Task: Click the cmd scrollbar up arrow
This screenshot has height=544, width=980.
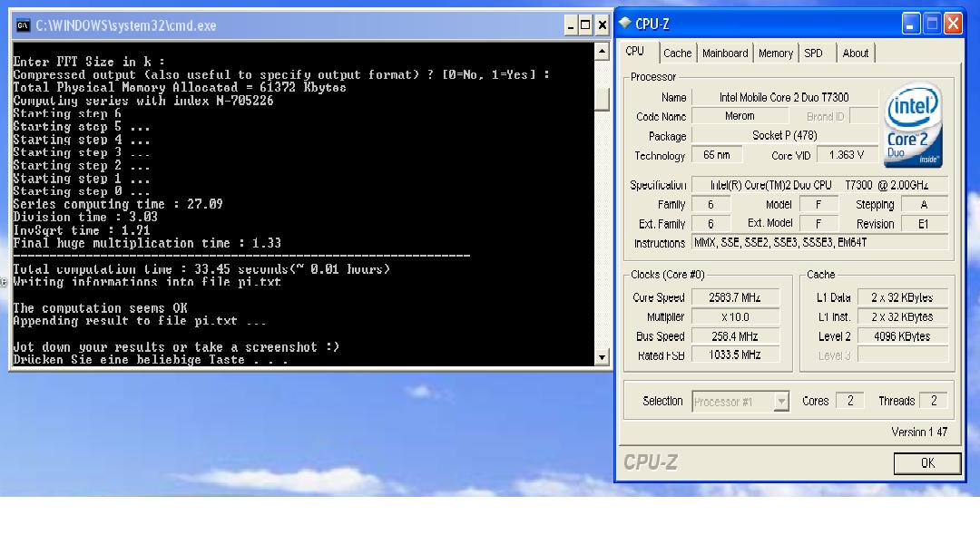Action: [x=602, y=51]
